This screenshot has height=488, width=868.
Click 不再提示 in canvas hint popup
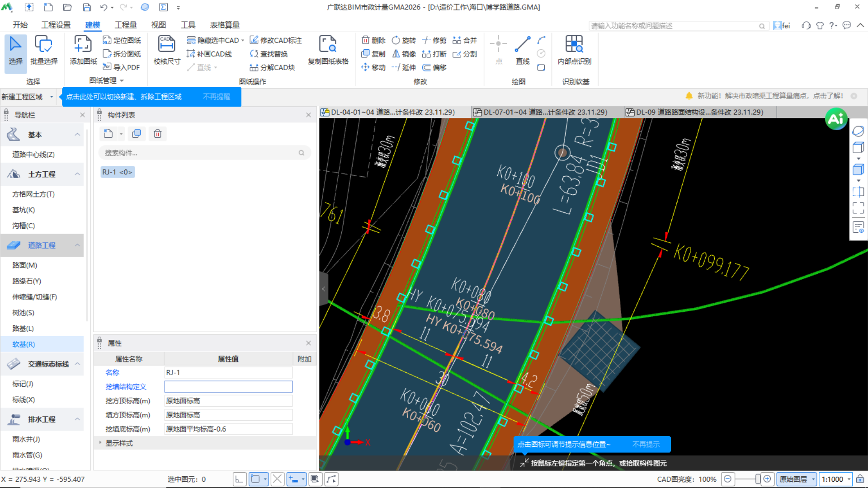coord(646,444)
